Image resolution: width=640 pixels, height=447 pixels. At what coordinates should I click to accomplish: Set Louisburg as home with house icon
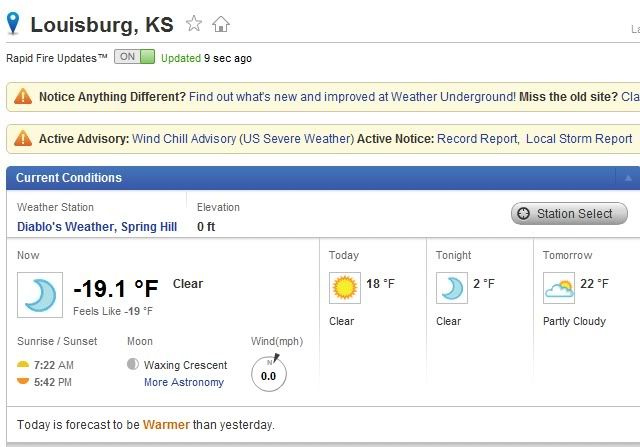point(221,24)
